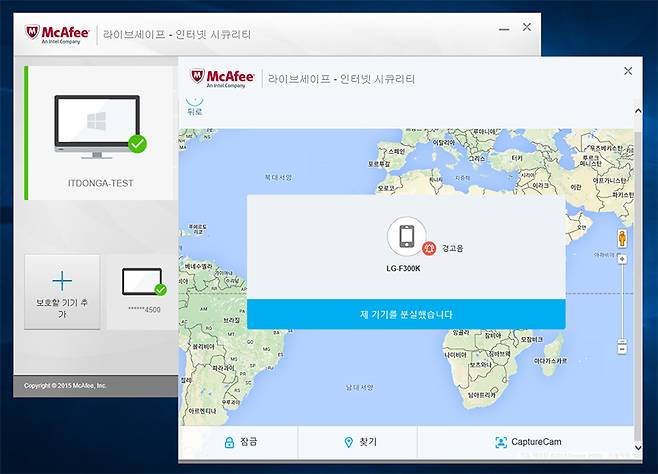The height and width of the screenshot is (474, 658).
Task: Open the 잠금 lock tab
Action: click(x=239, y=441)
